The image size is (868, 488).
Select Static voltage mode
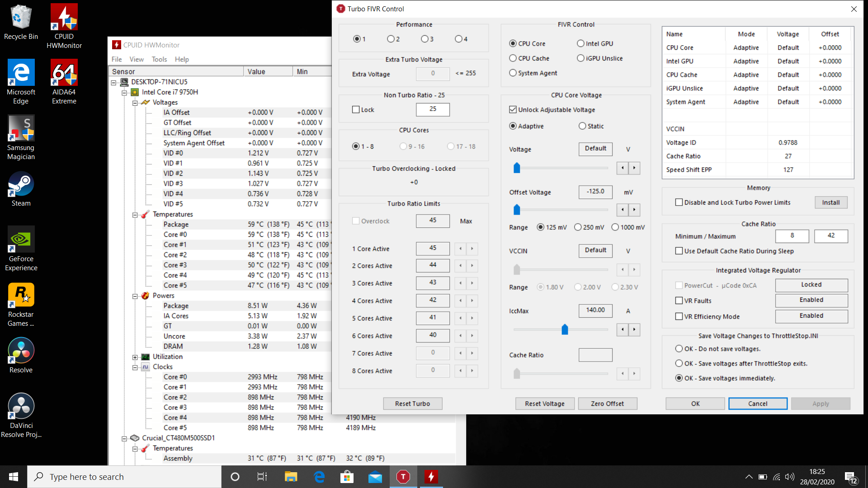point(582,126)
